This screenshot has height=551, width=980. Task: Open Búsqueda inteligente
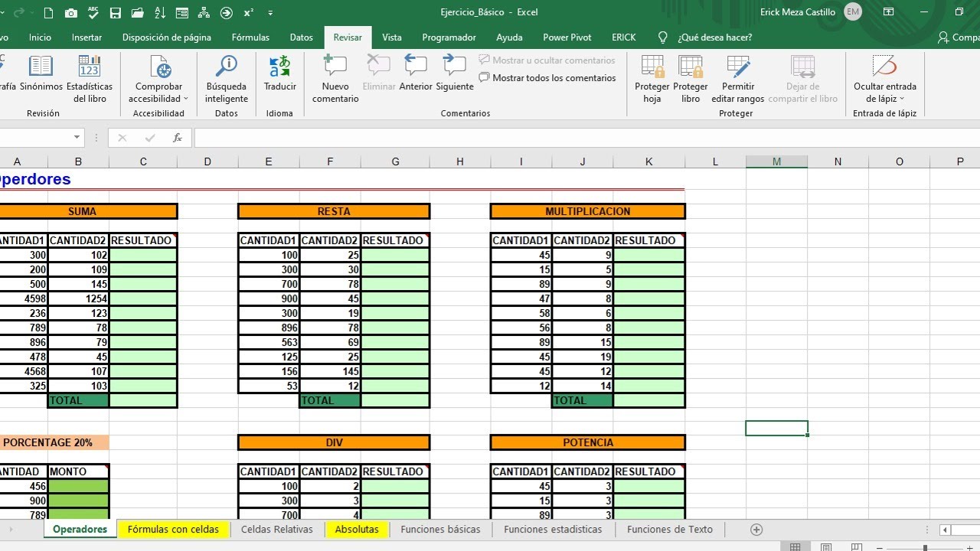click(x=227, y=79)
